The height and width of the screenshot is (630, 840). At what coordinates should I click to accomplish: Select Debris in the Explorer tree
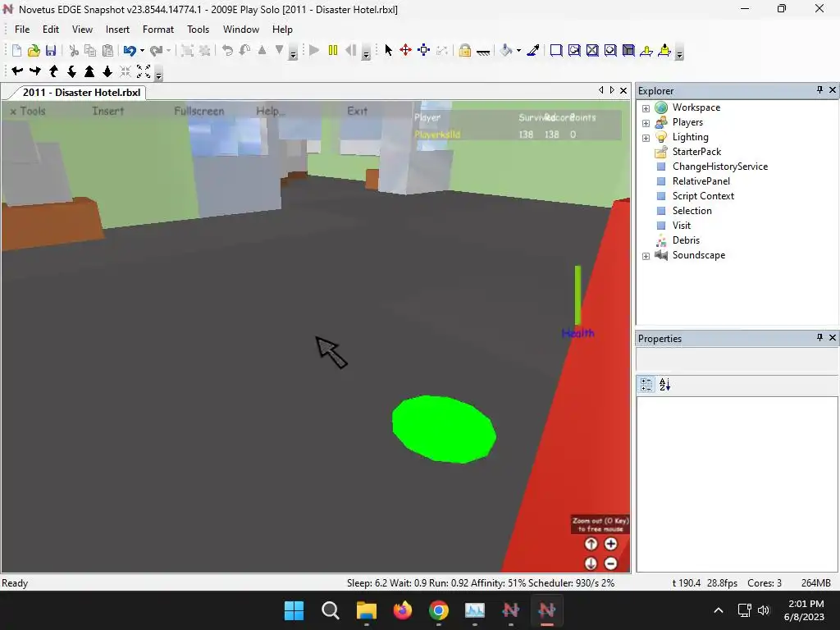click(x=686, y=240)
